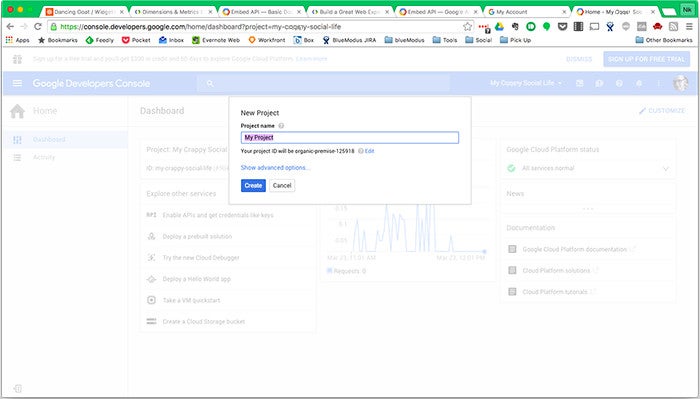Open Cloud Platform tutorials link
The image size is (700, 399).
coord(555,292)
